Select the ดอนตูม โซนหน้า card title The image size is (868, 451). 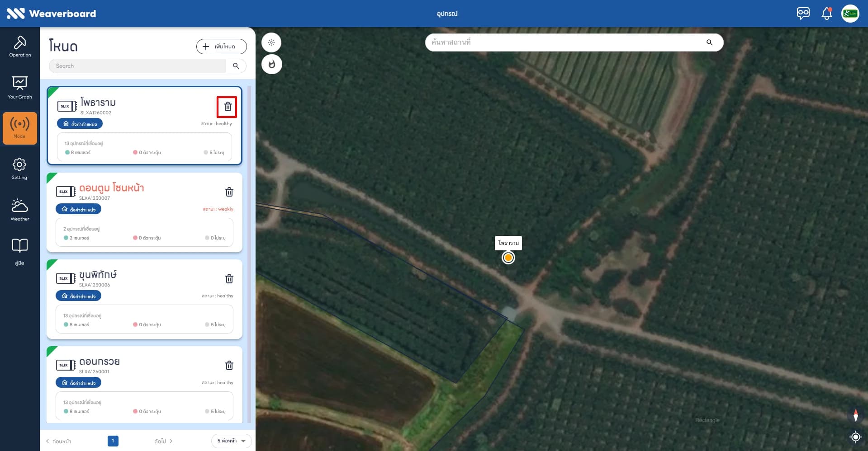click(x=112, y=188)
